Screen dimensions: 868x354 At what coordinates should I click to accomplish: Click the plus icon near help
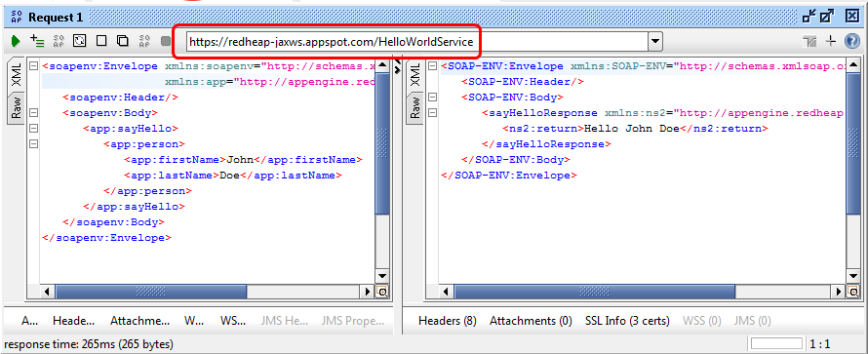click(x=830, y=41)
